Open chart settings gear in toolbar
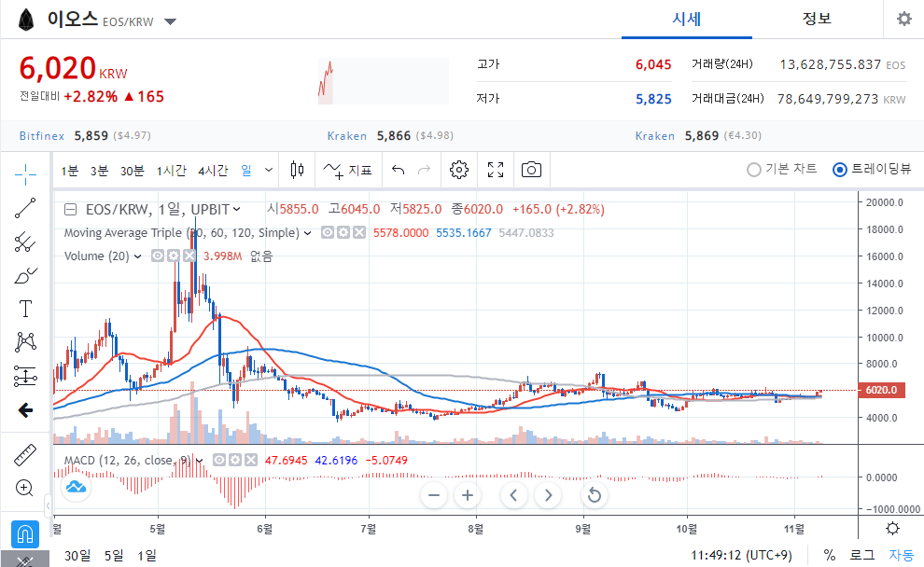This screenshot has height=567, width=924. (x=459, y=170)
